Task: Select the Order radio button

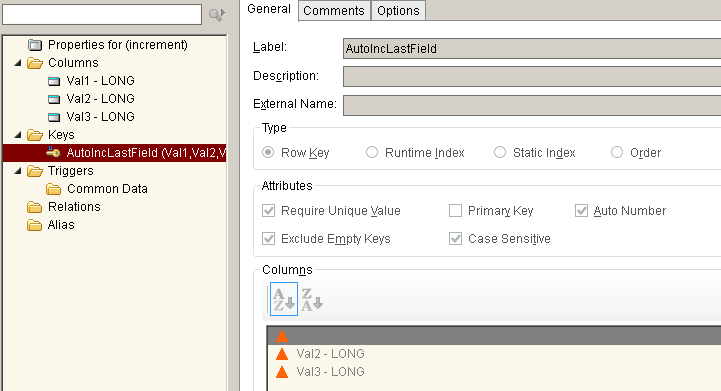Action: pyautogui.click(x=617, y=152)
